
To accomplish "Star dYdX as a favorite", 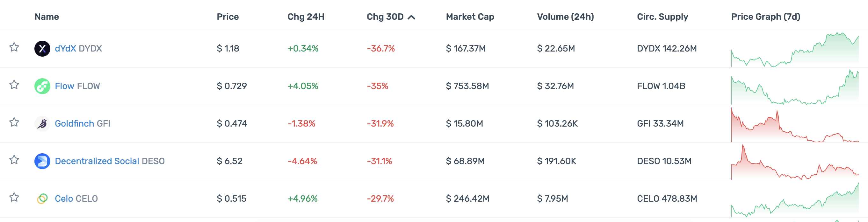I will point(14,47).
